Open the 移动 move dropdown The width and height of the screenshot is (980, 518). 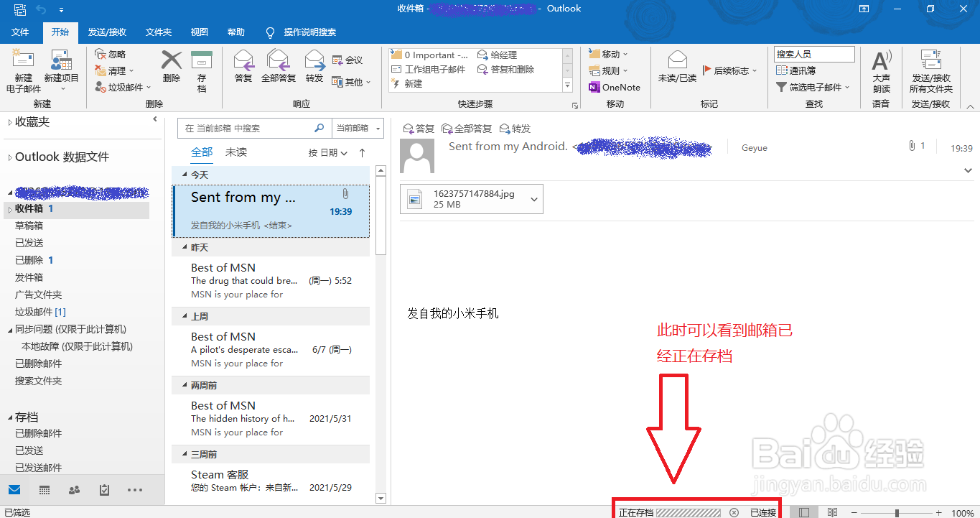608,55
